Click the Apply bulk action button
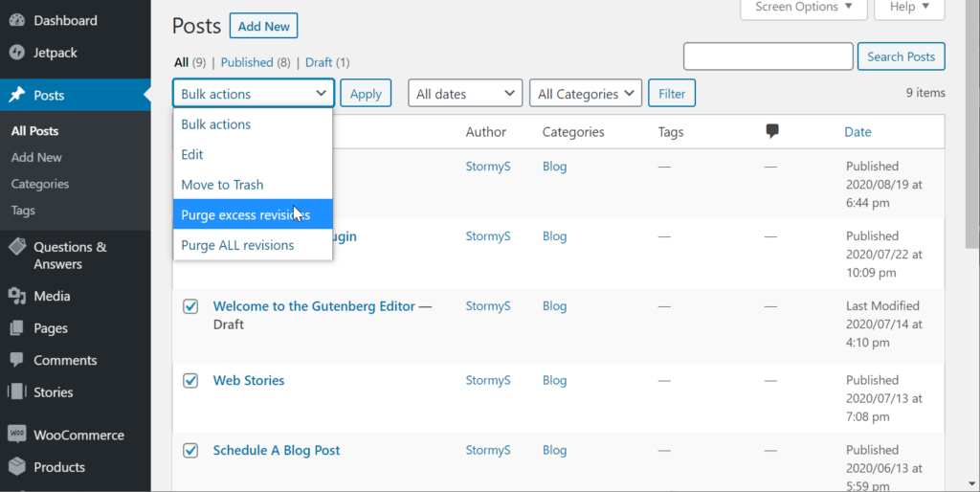 366,94
